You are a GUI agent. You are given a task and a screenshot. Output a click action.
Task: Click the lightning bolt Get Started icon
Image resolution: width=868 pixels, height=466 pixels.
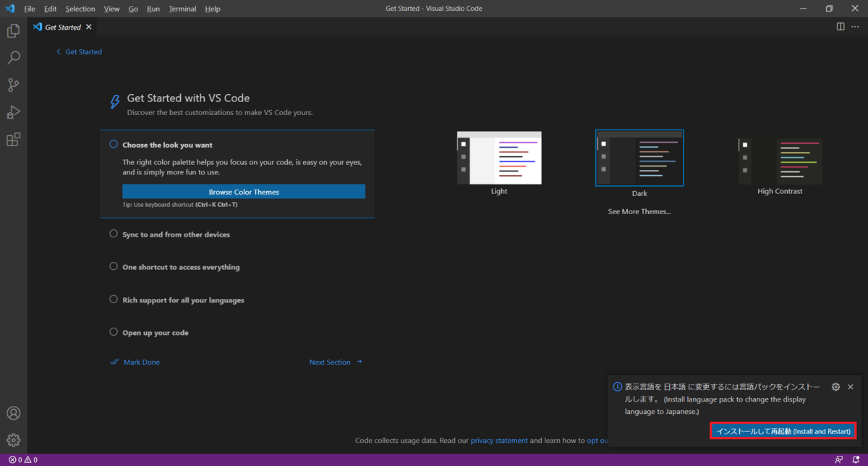[114, 101]
